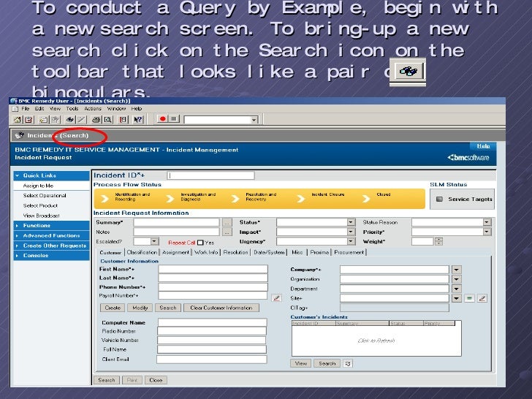The image size is (532, 399).
Task: Click the binoculars New Search toolbar icon
Action: pyautogui.click(x=70, y=119)
